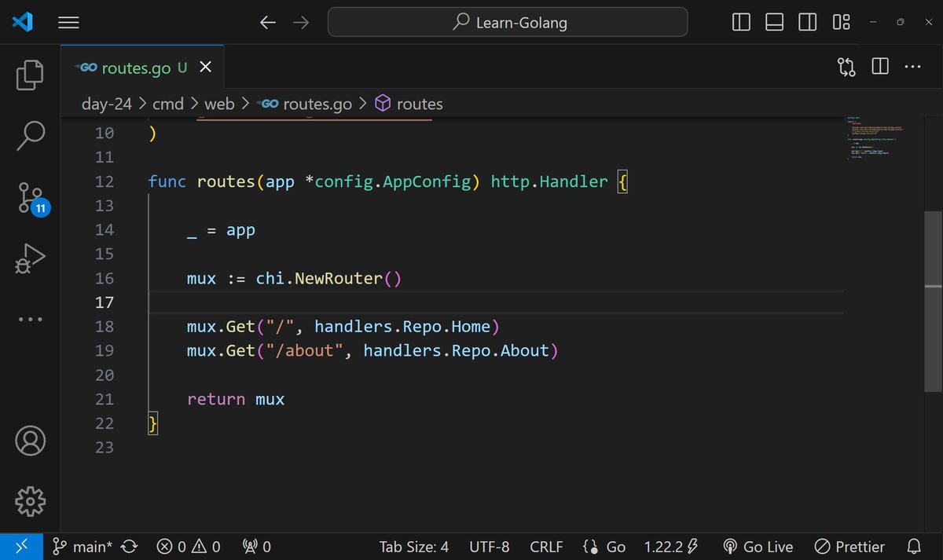Click line number 17 in the gutter
This screenshot has width=943, height=560.
(x=104, y=302)
